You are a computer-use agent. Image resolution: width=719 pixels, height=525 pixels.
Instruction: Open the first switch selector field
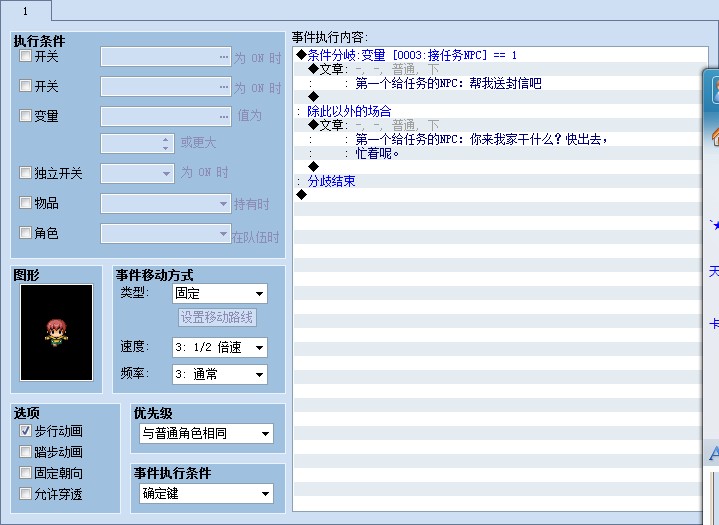click(166, 57)
